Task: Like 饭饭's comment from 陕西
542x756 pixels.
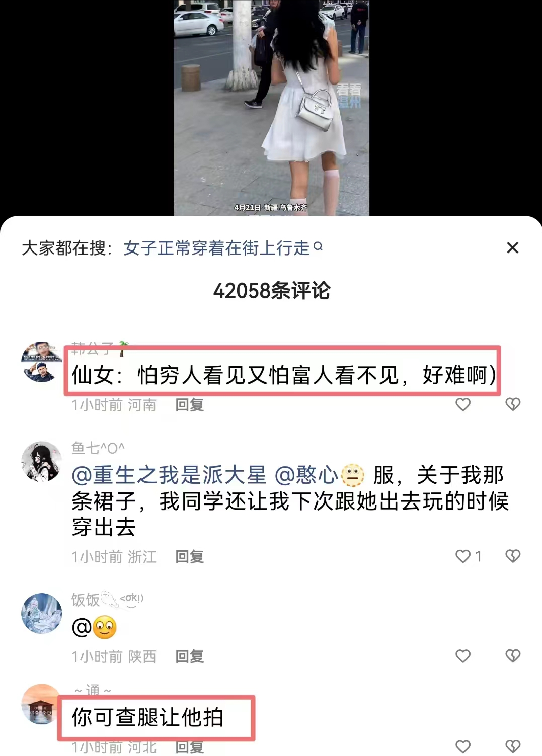Action: pyautogui.click(x=463, y=656)
